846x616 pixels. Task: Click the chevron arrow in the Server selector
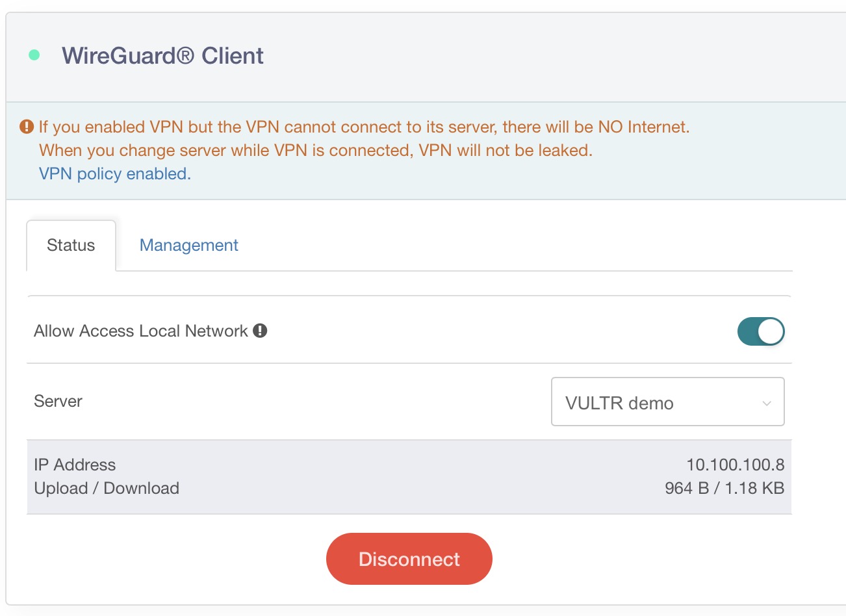point(767,404)
